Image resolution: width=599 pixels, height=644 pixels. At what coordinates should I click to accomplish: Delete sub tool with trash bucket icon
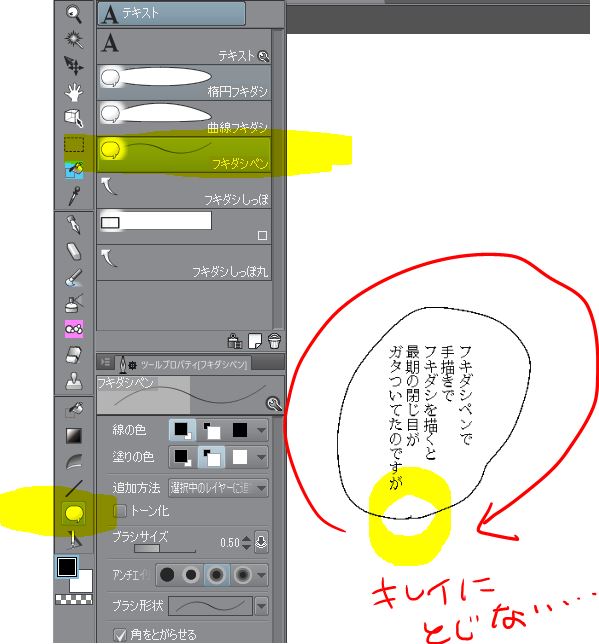274,341
